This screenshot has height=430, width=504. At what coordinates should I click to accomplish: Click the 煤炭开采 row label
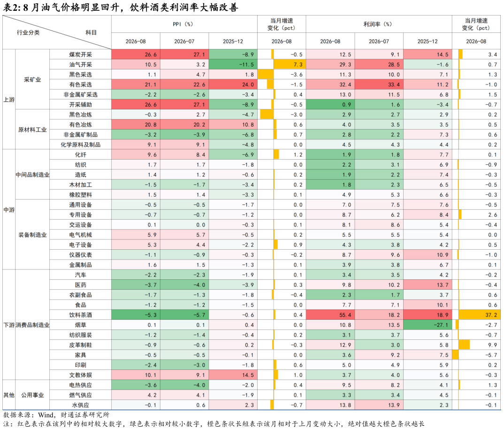81,54
